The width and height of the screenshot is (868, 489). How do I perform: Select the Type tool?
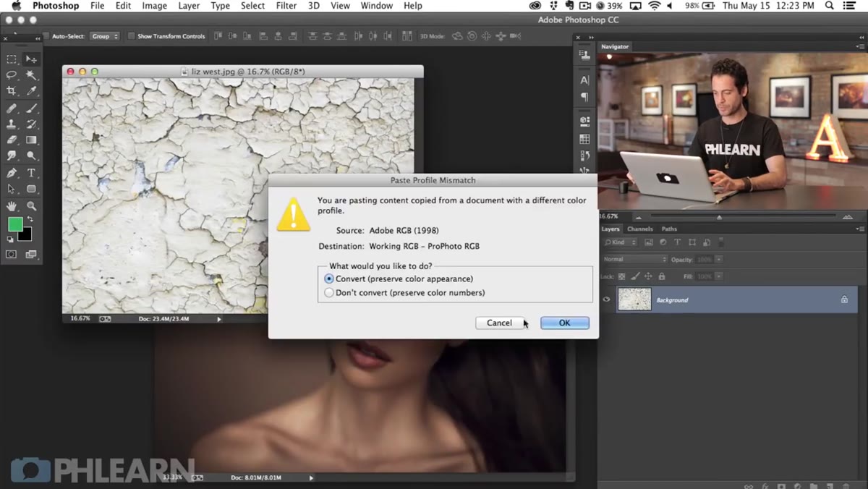coord(31,174)
